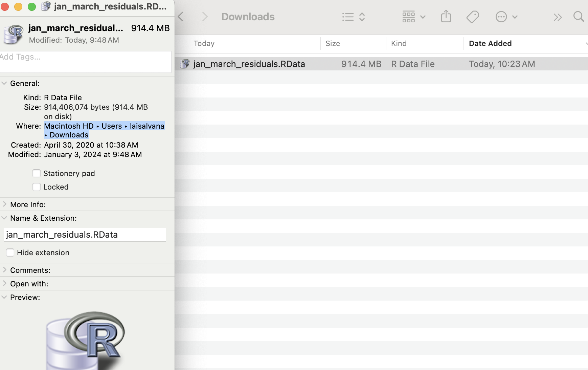Image resolution: width=588 pixels, height=370 pixels.
Task: Go back in Finder navigation
Action: [181, 17]
